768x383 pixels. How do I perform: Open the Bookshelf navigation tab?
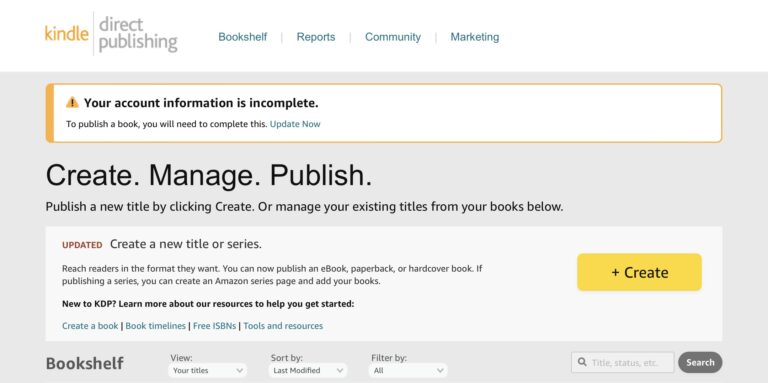(x=242, y=37)
